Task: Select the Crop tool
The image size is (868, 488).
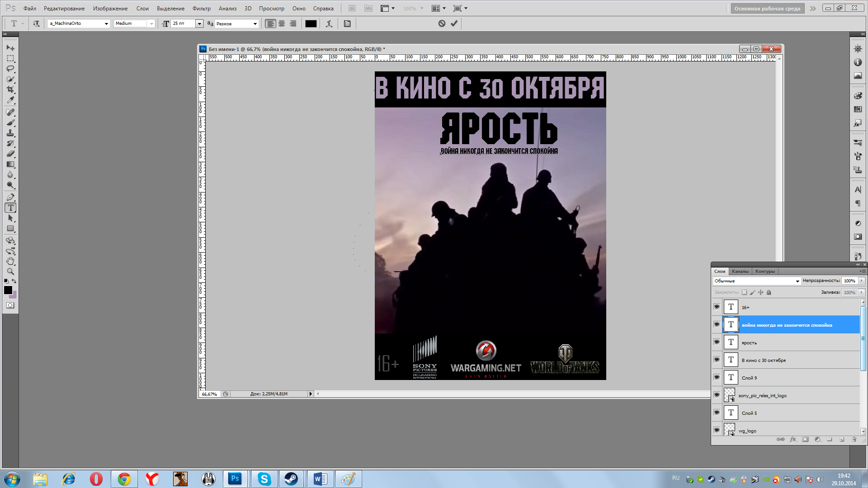Action: coord(10,89)
